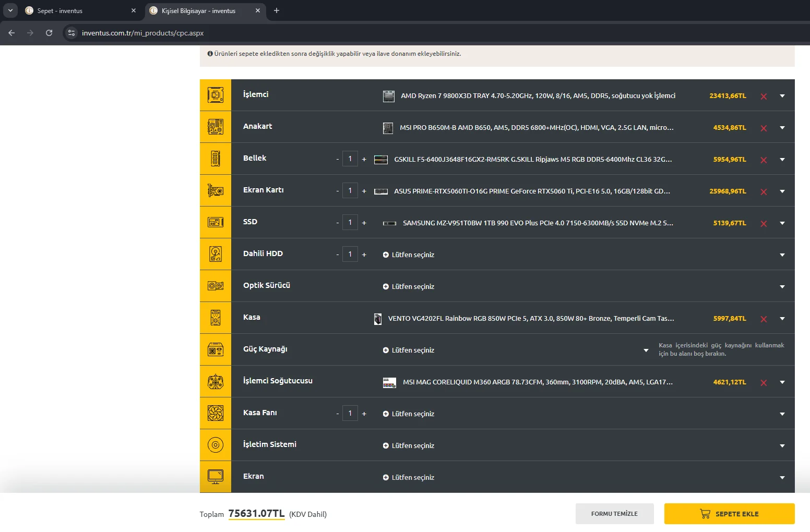Click the İşletim Sistemi disc icon
Screen dimensions: 810x532
coord(216,445)
